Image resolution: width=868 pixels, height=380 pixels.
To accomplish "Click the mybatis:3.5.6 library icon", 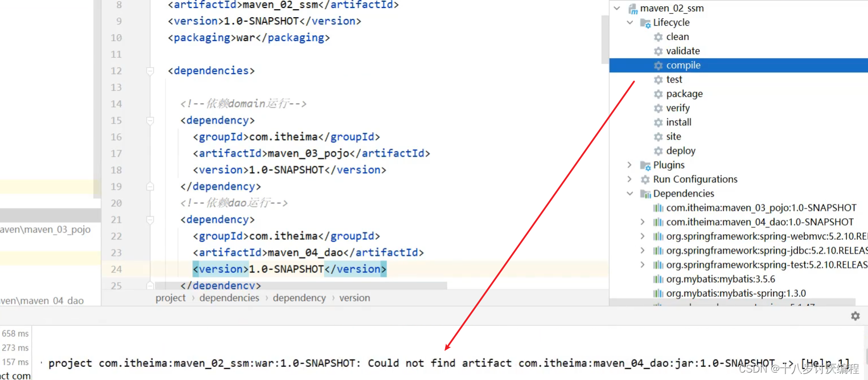I will 658,279.
